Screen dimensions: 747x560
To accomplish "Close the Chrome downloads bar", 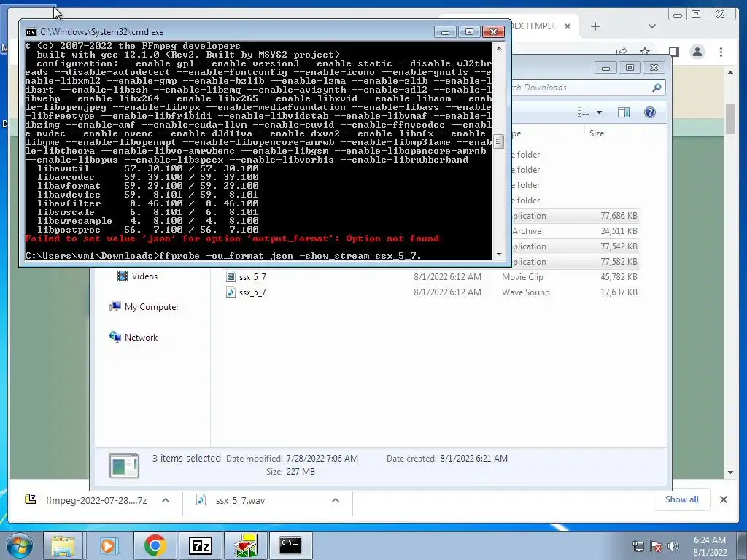I will [723, 499].
